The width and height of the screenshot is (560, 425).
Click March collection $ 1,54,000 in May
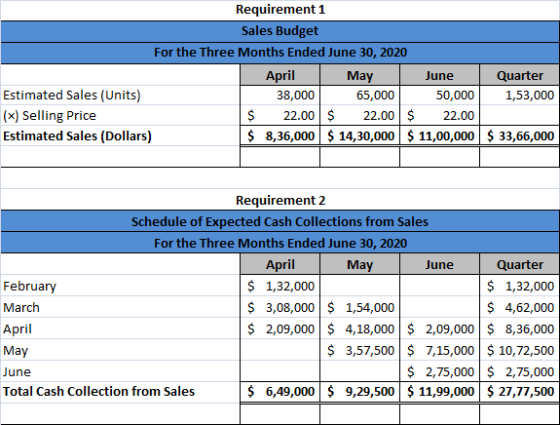pyautogui.click(x=360, y=308)
